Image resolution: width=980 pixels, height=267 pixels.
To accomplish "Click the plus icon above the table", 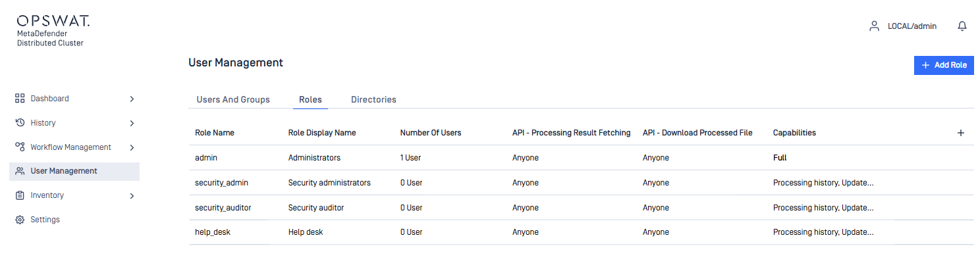I will [x=960, y=133].
